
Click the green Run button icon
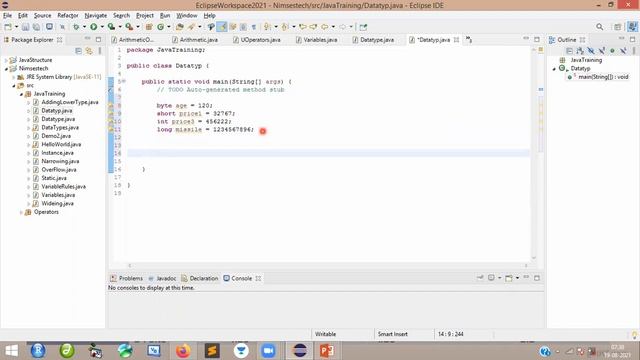[94, 27]
